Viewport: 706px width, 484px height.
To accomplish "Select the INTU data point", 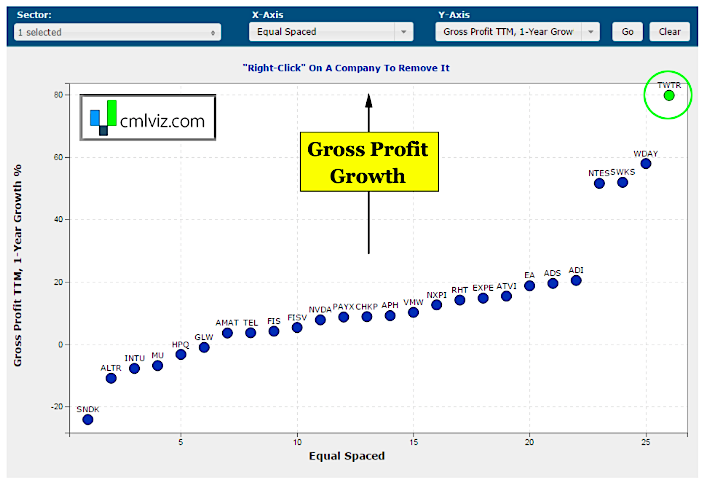I will pyautogui.click(x=134, y=368).
